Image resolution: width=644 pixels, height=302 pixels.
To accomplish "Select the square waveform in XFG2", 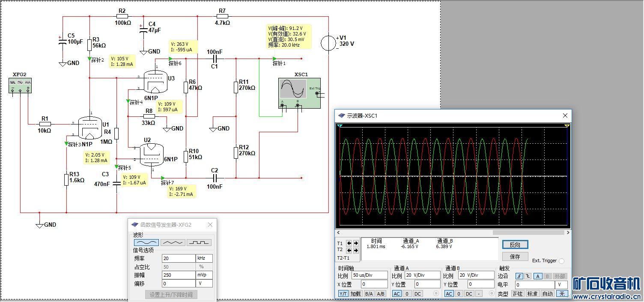I will point(199,243).
